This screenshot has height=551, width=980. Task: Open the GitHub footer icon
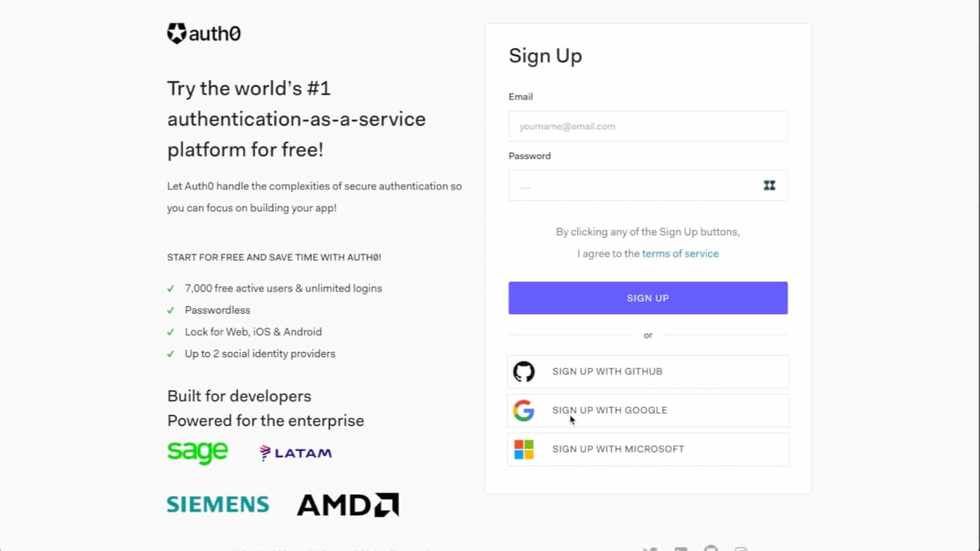tap(710, 549)
